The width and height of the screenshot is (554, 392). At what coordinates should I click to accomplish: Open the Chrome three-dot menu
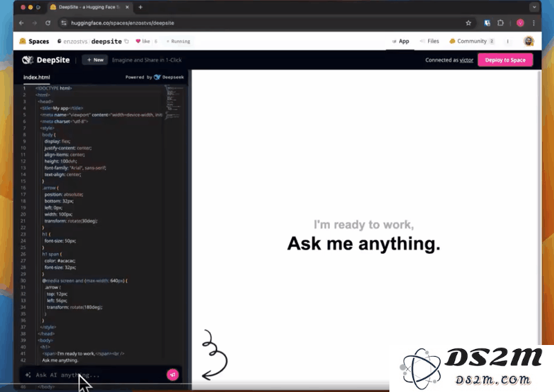click(533, 23)
